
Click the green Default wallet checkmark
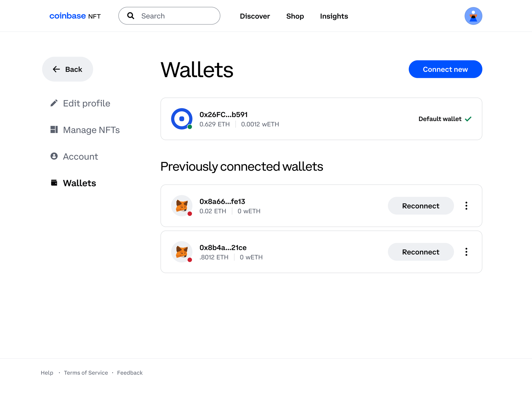[468, 119]
